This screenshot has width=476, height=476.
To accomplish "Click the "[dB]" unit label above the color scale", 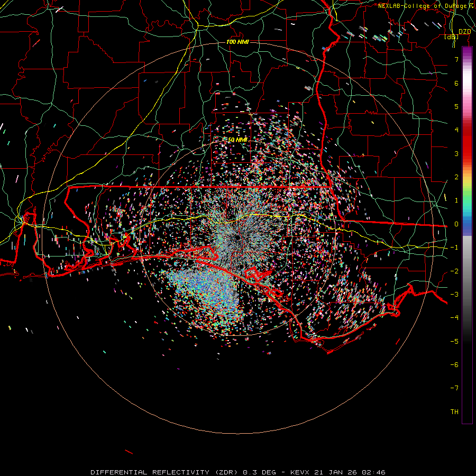I will 452,37.
